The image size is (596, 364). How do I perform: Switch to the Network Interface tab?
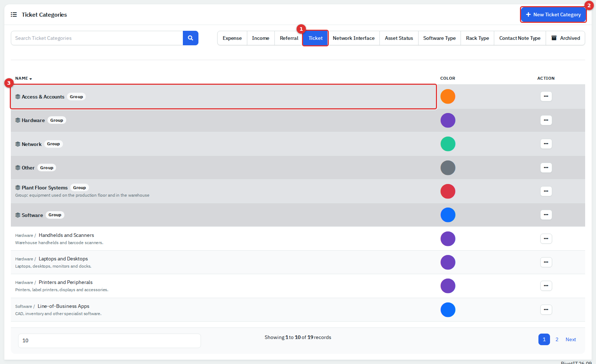coord(354,38)
